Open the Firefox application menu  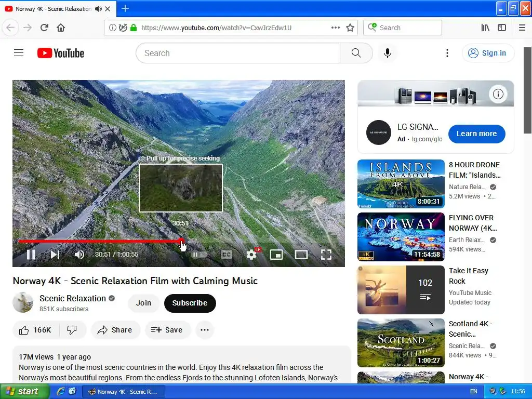[x=522, y=28]
